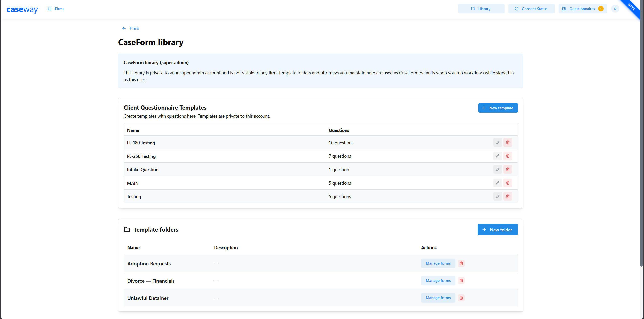
Task: Go back via the Firms breadcrumb link
Action: 134,28
